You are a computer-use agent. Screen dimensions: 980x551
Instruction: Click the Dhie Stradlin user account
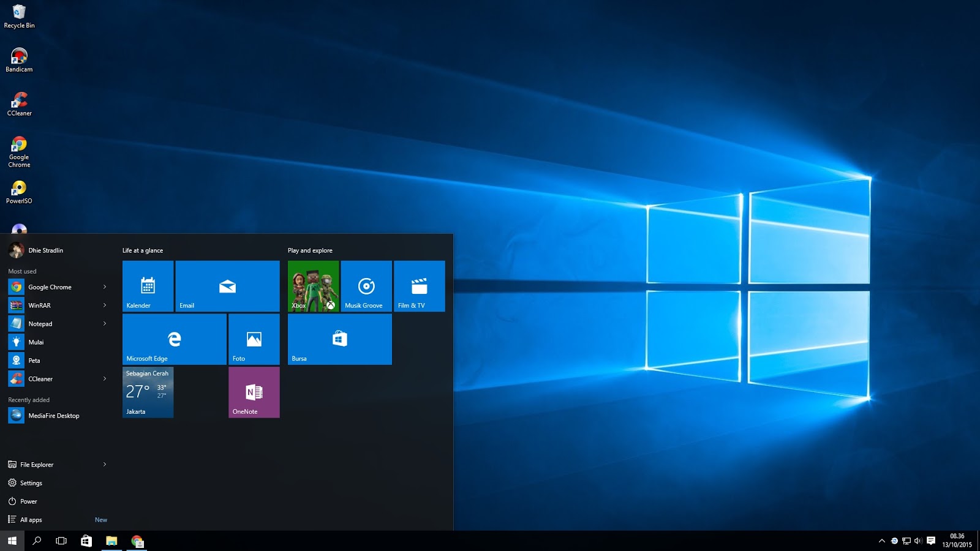click(x=37, y=250)
